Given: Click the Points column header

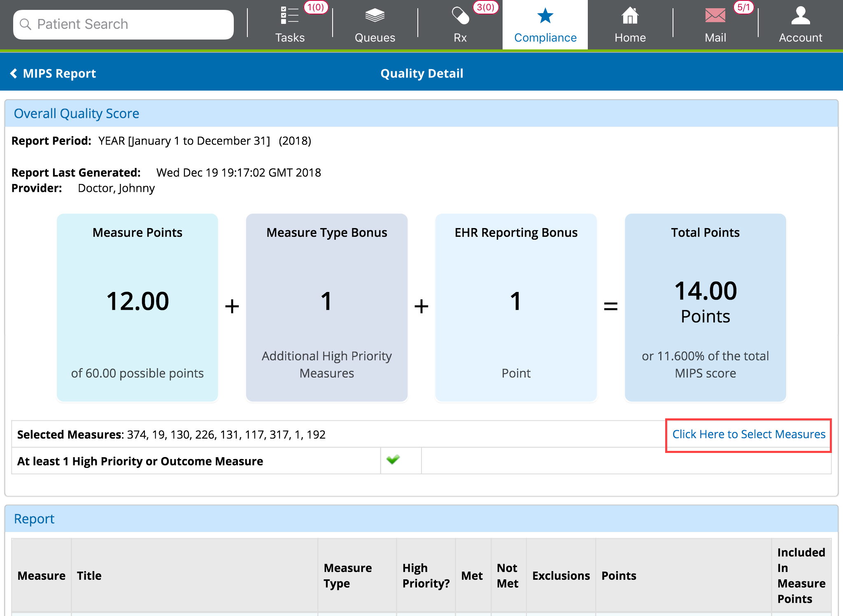Looking at the screenshot, I should tap(619, 576).
